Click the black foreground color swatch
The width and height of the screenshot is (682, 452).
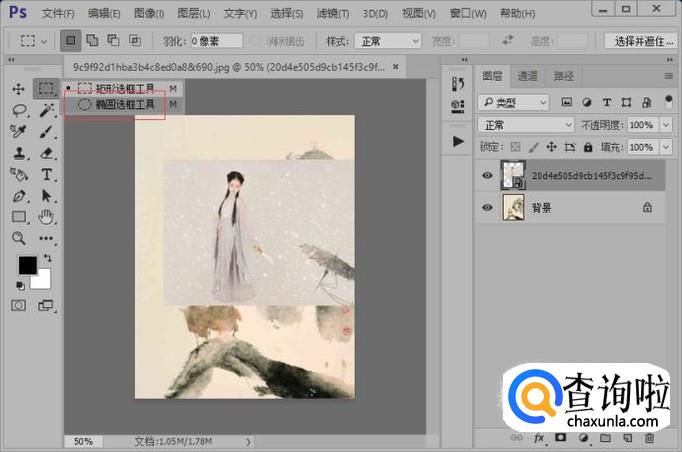point(27,265)
